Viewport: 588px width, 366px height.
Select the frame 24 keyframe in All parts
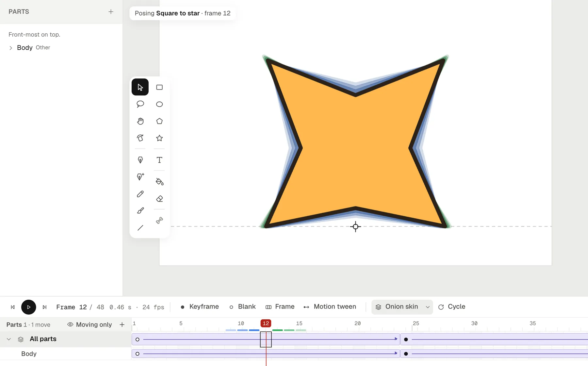click(x=406, y=340)
